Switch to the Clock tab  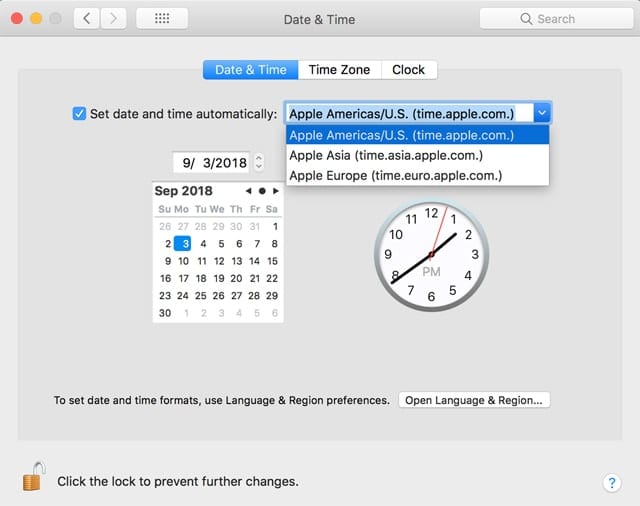pyautogui.click(x=408, y=70)
